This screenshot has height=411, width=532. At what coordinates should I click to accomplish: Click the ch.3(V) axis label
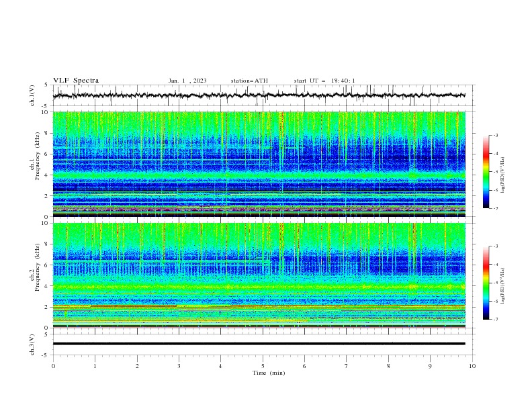pyautogui.click(x=32, y=345)
